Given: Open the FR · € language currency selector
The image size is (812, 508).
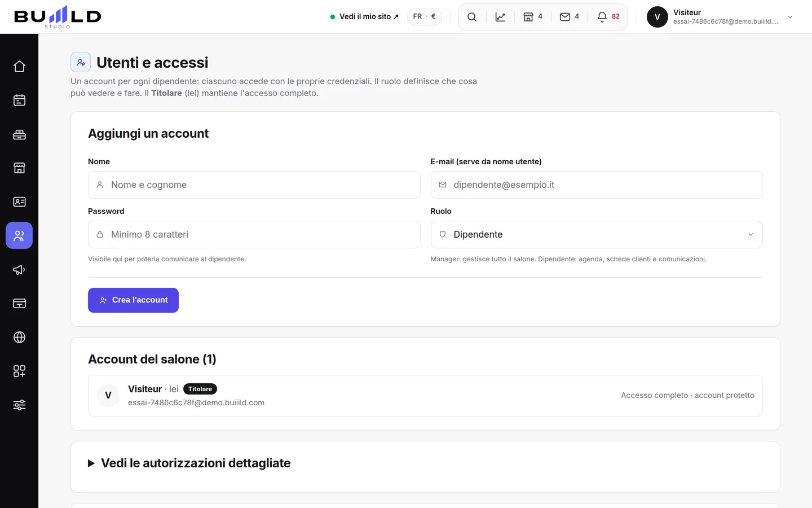Looking at the screenshot, I should [x=425, y=16].
